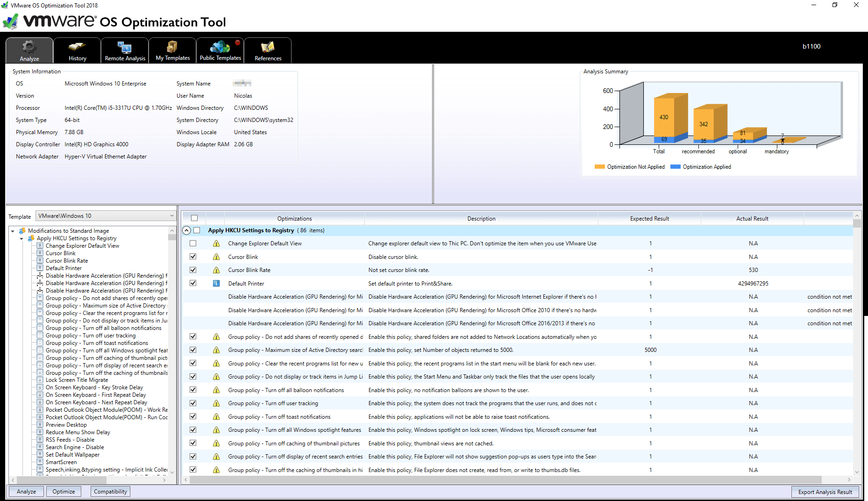Click document icon beside SmartScreen tree item
868x501 pixels.
pyautogui.click(x=40, y=462)
